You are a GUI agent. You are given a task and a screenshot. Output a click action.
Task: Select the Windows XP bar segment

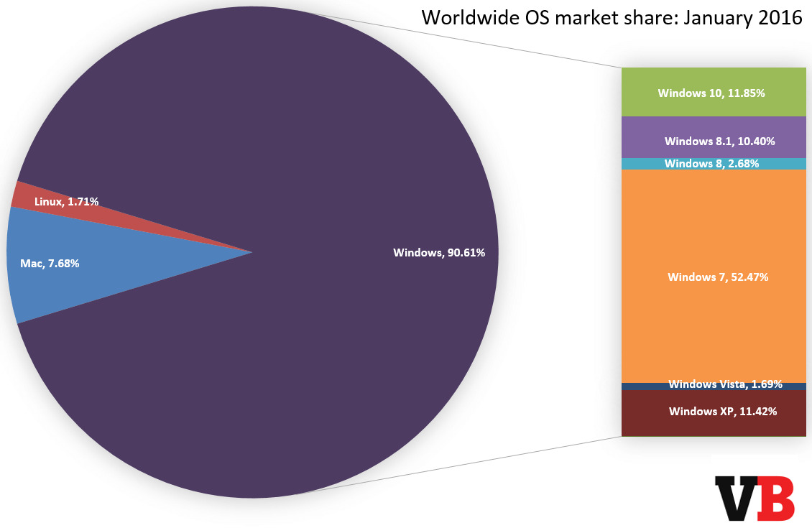(714, 412)
